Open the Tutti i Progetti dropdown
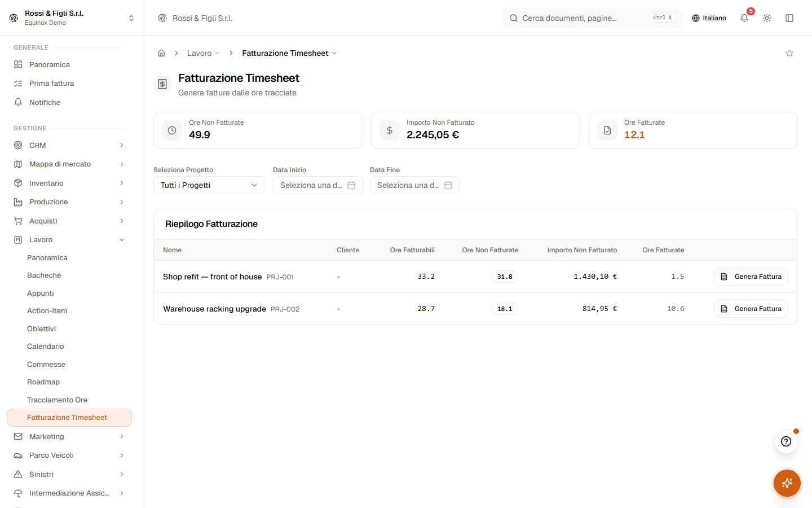Image resolution: width=812 pixels, height=508 pixels. (x=209, y=185)
